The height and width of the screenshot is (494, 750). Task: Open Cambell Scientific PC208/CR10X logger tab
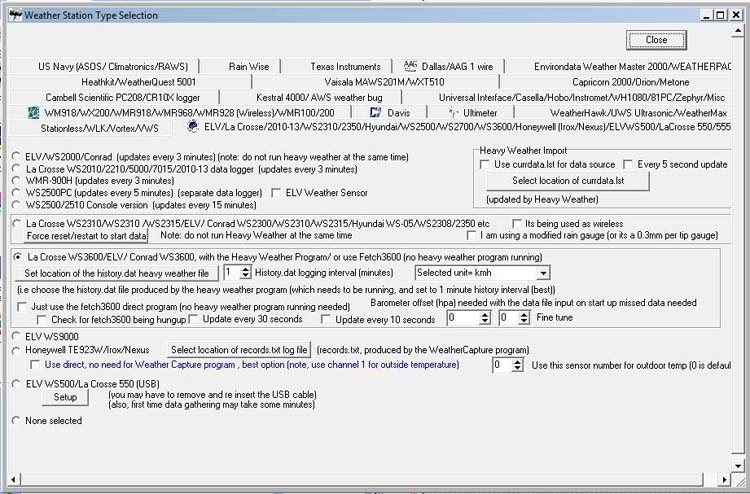point(122,98)
